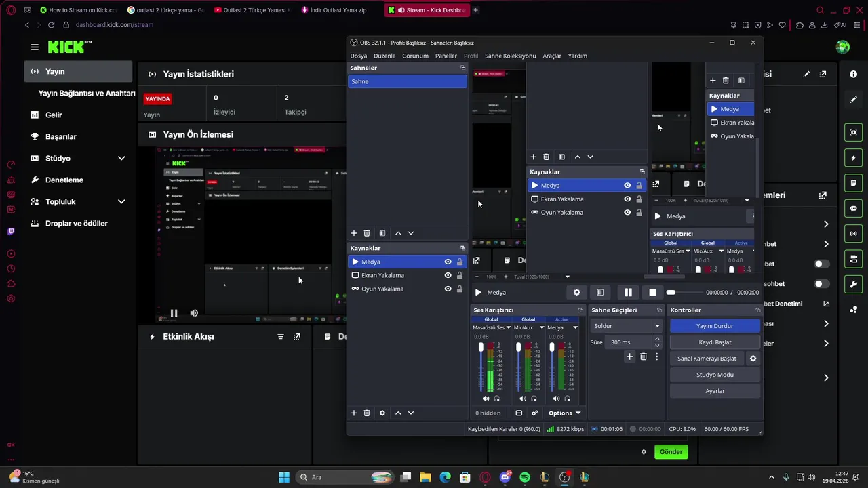Open Masaüstü Ses channel menu arrow
Viewport: 868px width, 488px height.
508,328
